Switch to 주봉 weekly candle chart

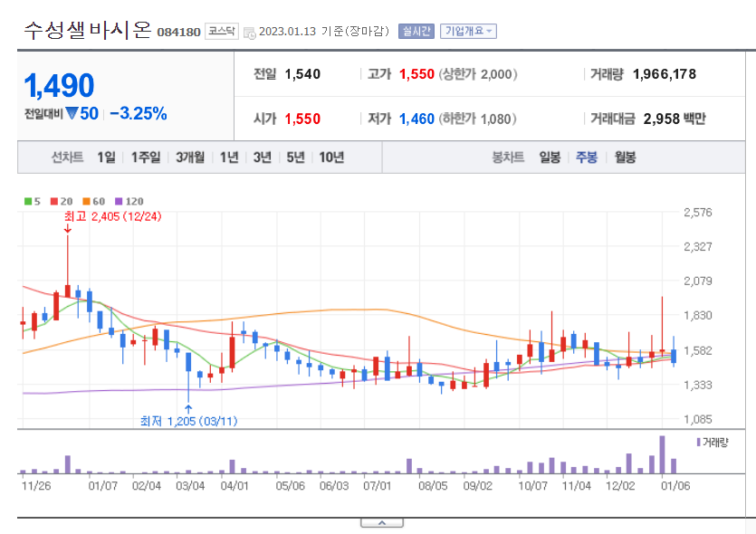coord(587,157)
